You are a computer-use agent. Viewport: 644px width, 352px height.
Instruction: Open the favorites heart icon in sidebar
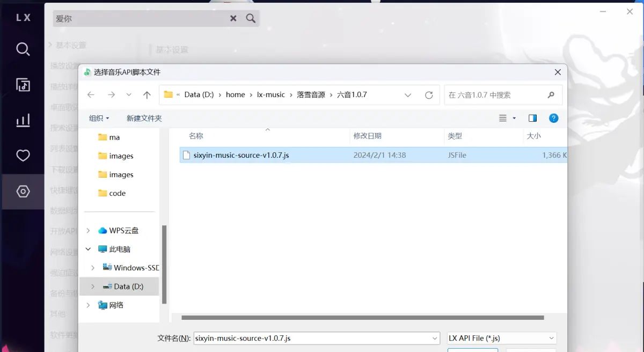23,156
